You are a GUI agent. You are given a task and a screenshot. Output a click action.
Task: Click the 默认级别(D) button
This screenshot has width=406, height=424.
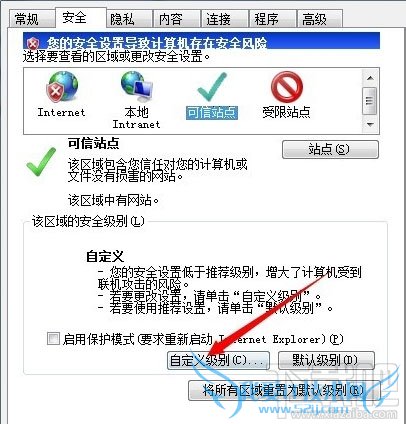[x=326, y=360]
